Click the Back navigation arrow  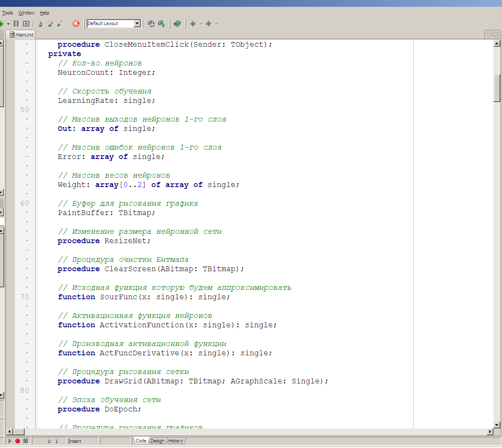coord(193,24)
